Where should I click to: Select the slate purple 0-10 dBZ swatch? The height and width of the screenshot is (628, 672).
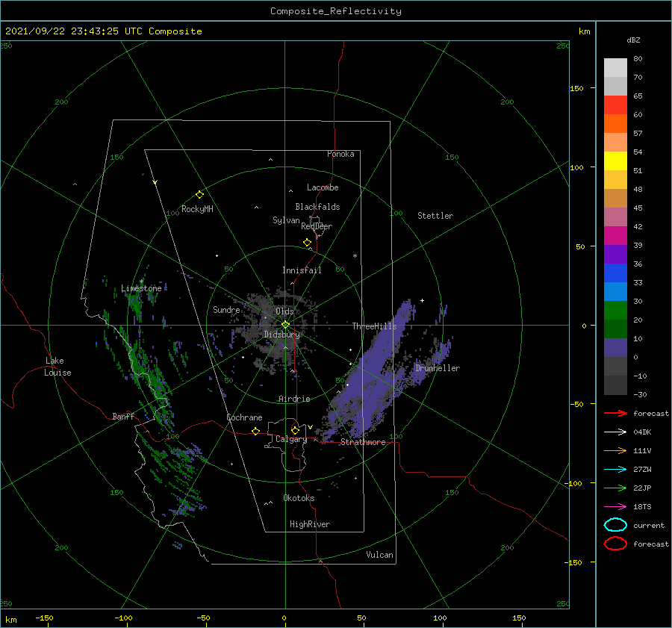coord(615,348)
